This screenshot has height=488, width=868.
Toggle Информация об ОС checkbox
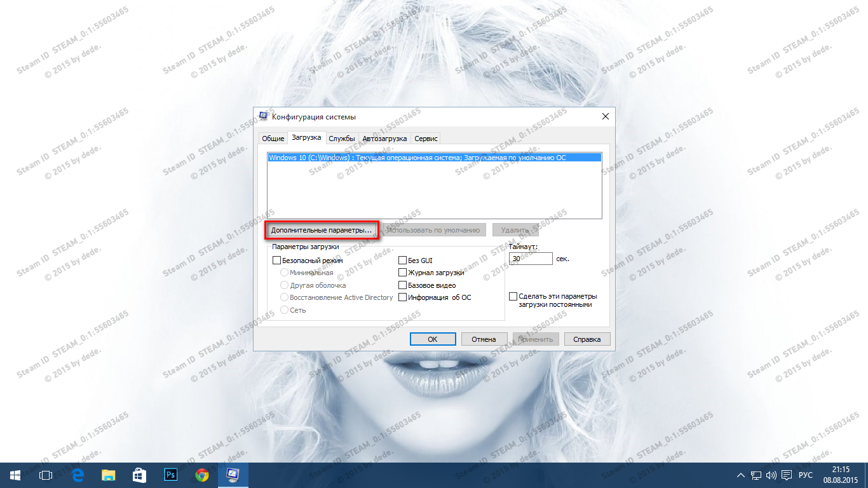[x=402, y=297]
